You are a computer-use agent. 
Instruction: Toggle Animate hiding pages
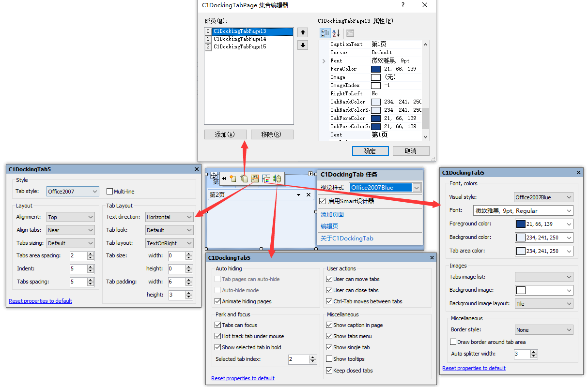[217, 301]
